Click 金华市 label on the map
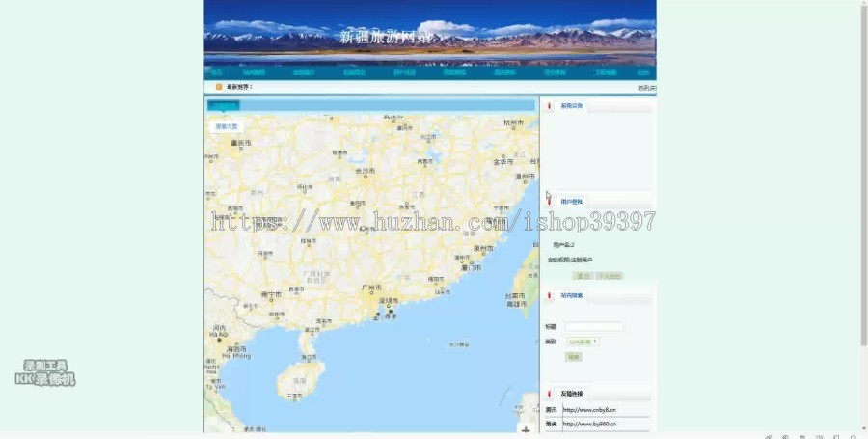 coord(503,162)
